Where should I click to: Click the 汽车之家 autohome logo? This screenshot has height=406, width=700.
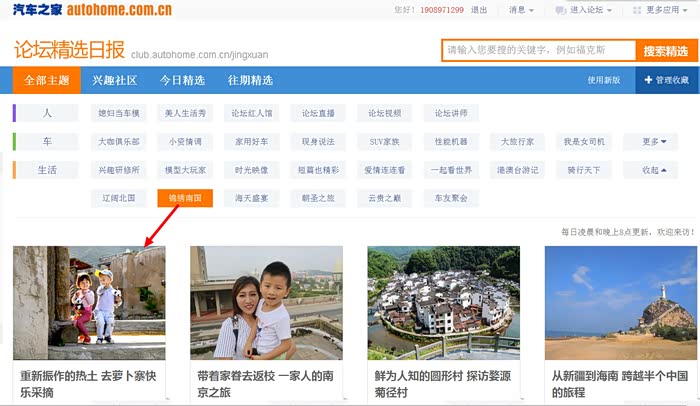[92, 9]
